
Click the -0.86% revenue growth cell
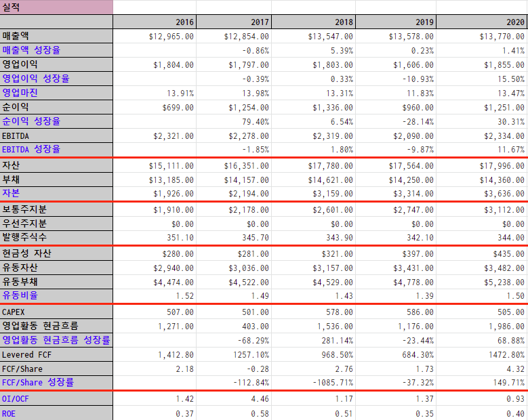(x=234, y=51)
